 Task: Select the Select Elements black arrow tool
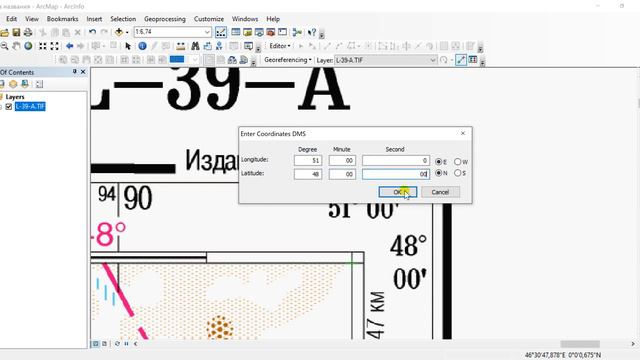[x=128, y=46]
